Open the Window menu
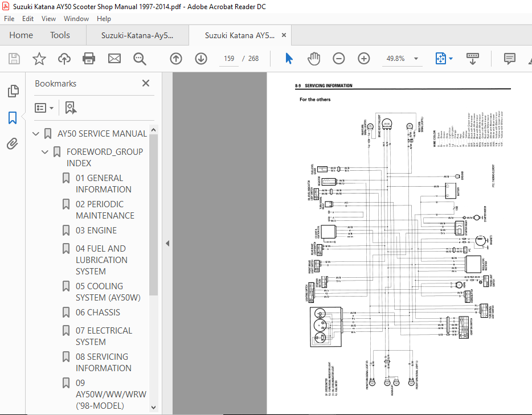The height and width of the screenshot is (415, 532). click(x=76, y=19)
